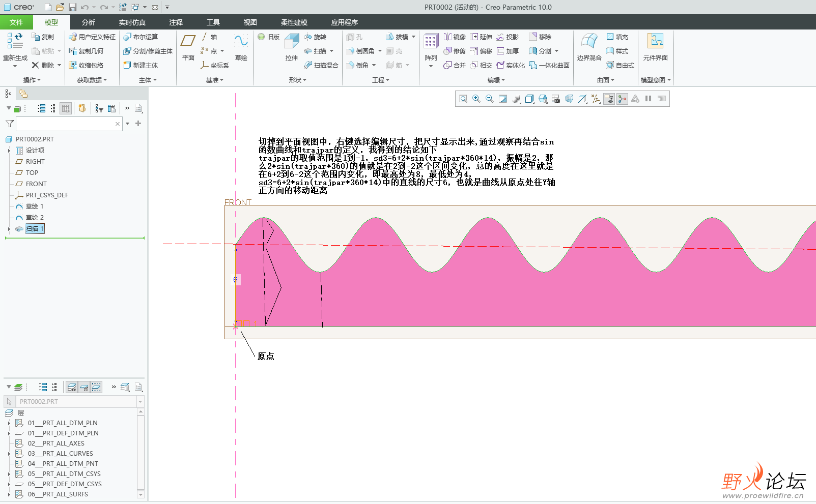Click the open folder icon in quick access toolbar
Image resolution: width=816 pixels, height=504 pixels.
(60, 7)
